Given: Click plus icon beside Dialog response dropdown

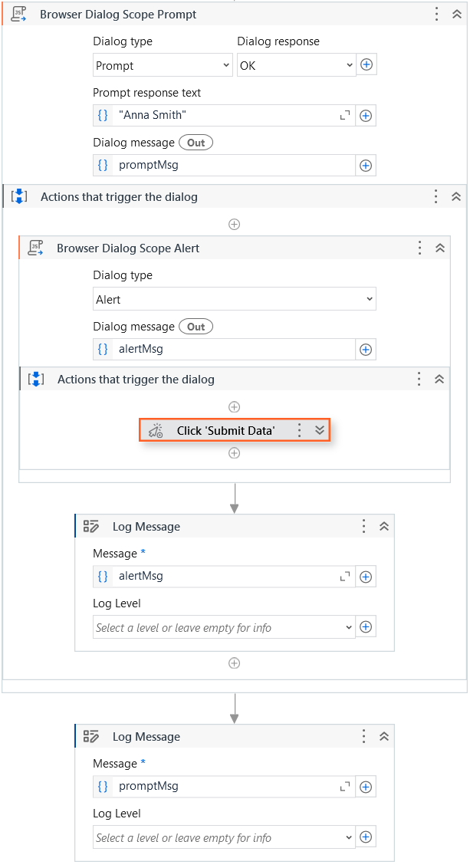Looking at the screenshot, I should (366, 65).
